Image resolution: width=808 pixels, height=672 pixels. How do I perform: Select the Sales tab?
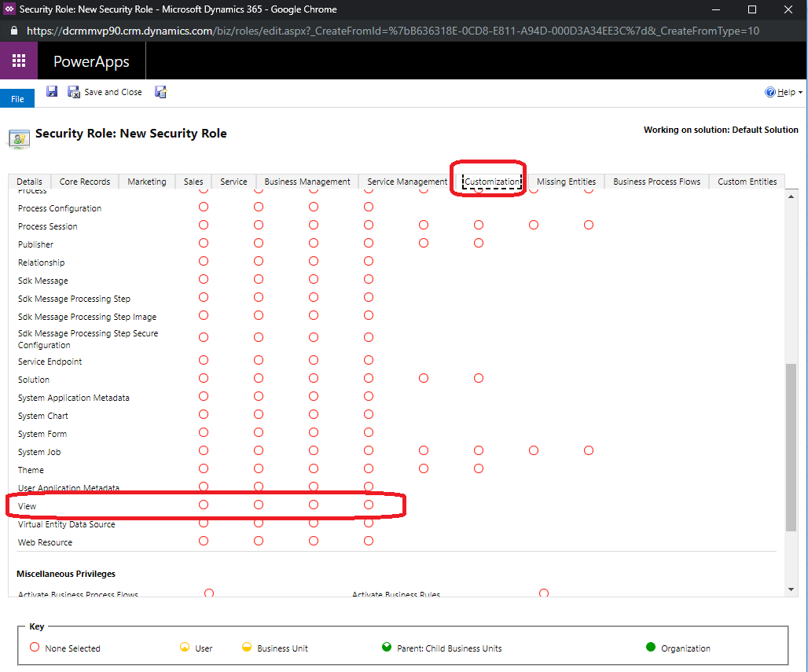193,182
